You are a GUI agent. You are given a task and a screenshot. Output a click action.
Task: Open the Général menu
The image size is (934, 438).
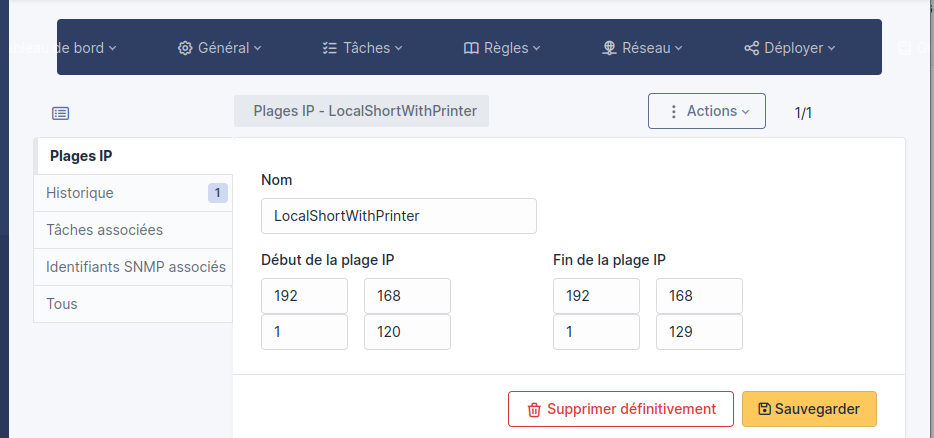219,48
